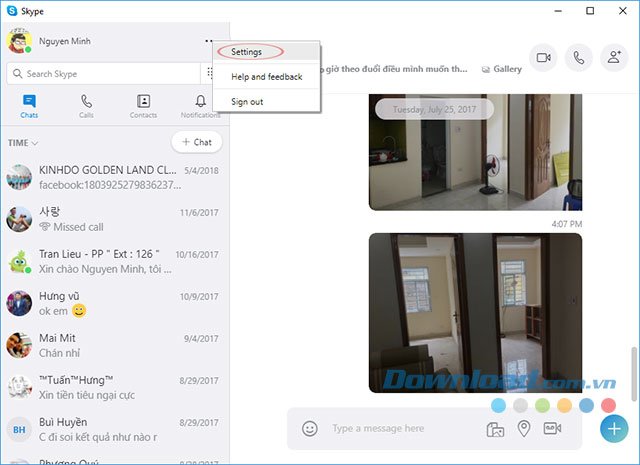Image resolution: width=640 pixels, height=465 pixels.
Task: Click the blue plus add button
Action: point(614,429)
